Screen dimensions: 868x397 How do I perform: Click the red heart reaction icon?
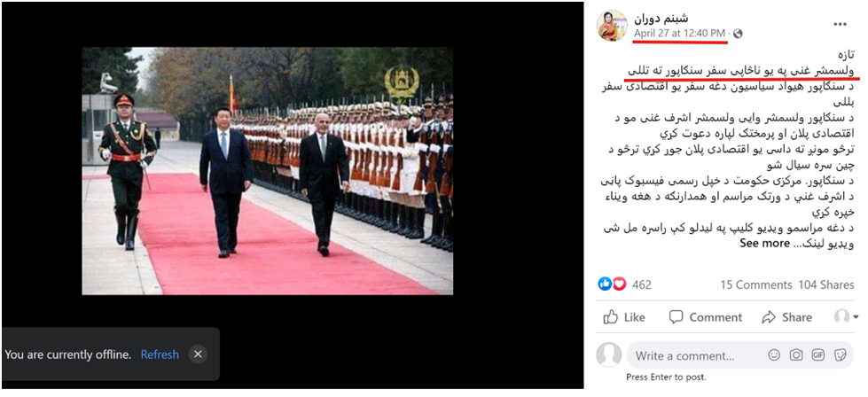click(619, 284)
